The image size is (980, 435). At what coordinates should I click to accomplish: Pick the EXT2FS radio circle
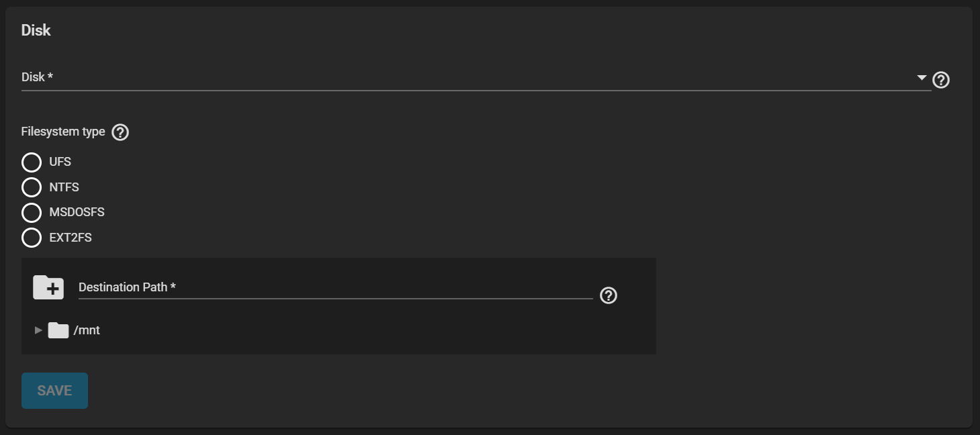32,238
